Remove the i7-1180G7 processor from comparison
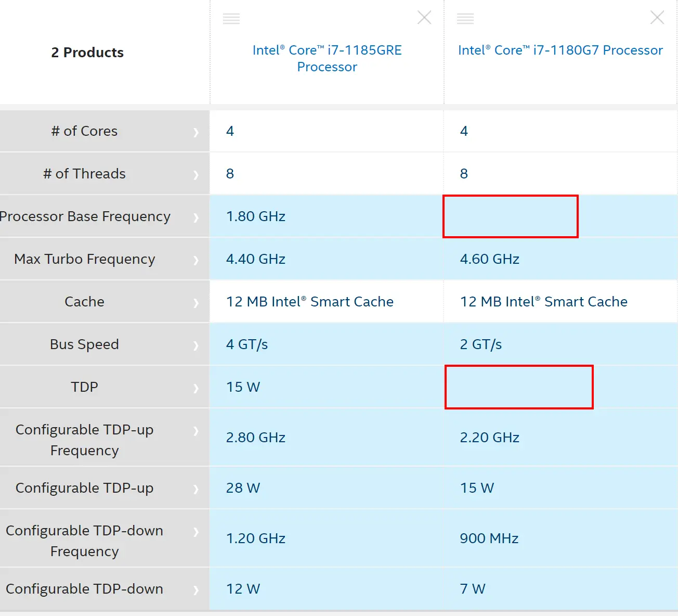This screenshot has width=678, height=616. pos(657,18)
